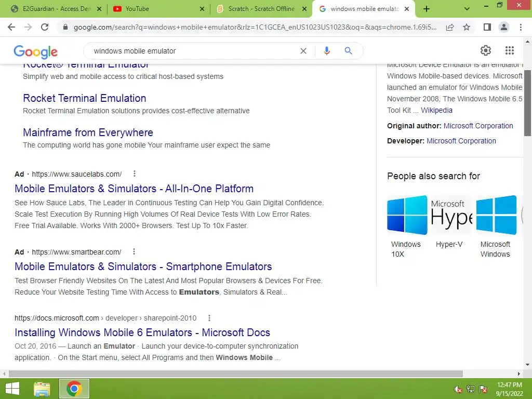Viewport: 532px width, 399px height.
Task: Click the vertical scrollbar thumb
Action: (x=528, y=103)
